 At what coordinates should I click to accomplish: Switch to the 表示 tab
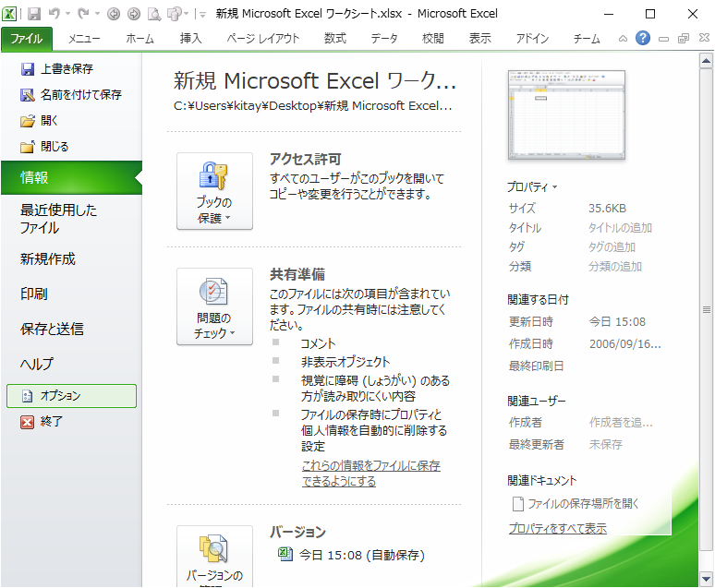pyautogui.click(x=480, y=39)
